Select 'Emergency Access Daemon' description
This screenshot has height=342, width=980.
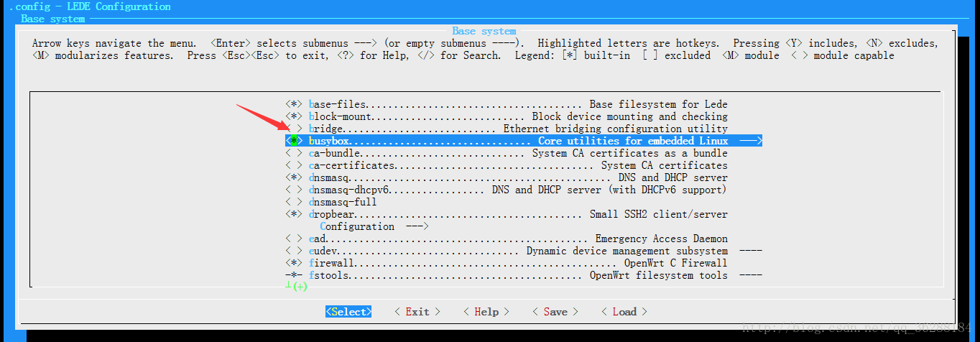pos(662,239)
